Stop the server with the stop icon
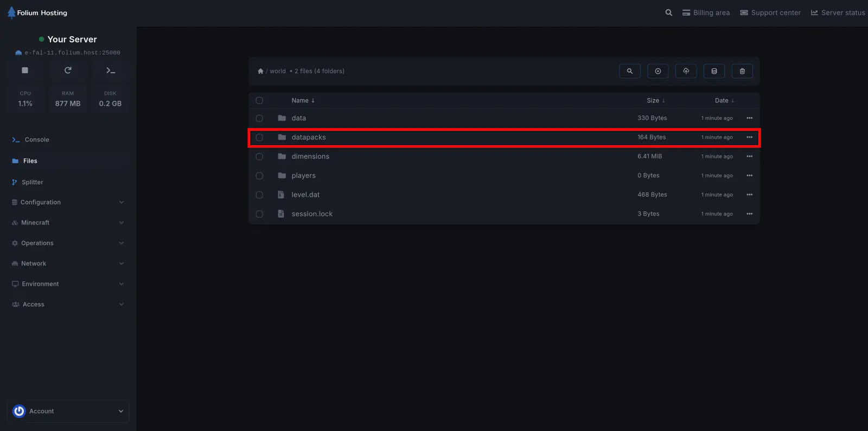 [x=25, y=70]
